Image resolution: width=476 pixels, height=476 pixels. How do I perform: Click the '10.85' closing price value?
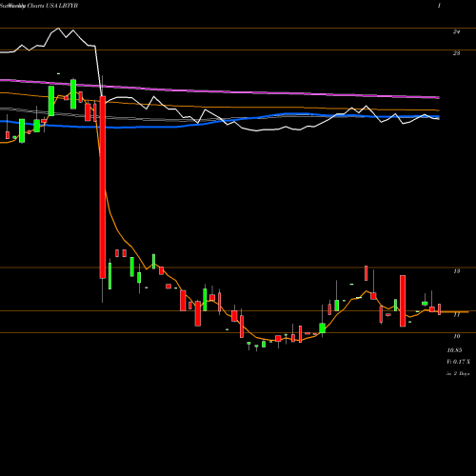coord(454,350)
